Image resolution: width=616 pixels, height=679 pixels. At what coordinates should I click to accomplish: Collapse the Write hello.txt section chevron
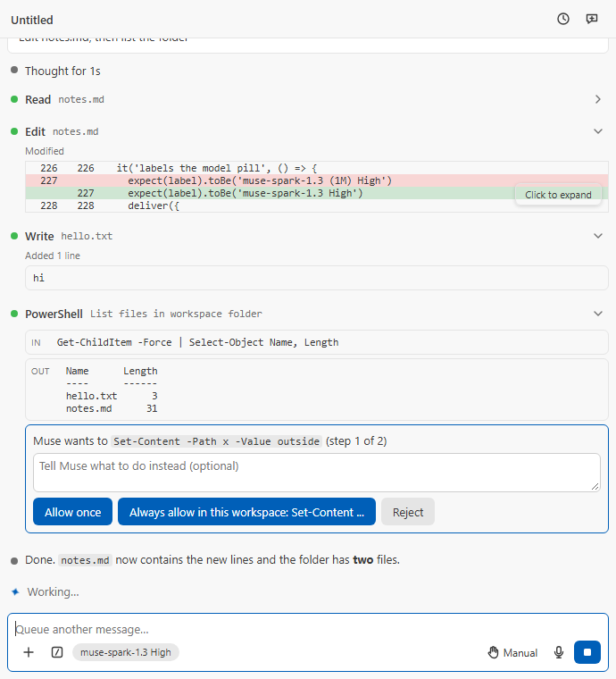pyautogui.click(x=598, y=236)
